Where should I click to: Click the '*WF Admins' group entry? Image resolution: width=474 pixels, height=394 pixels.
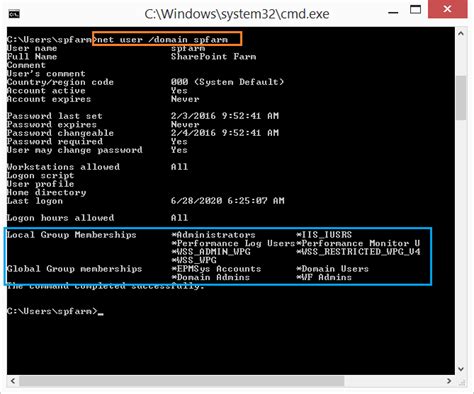tap(324, 277)
